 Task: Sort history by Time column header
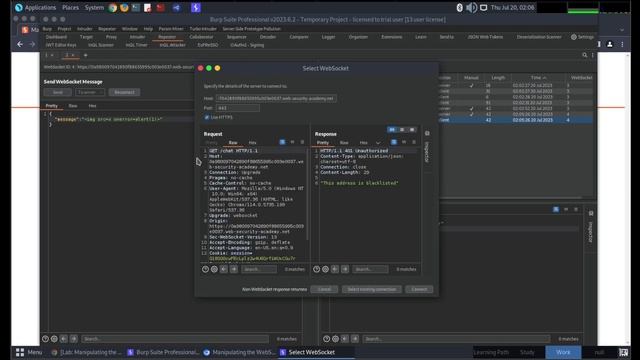click(538, 78)
